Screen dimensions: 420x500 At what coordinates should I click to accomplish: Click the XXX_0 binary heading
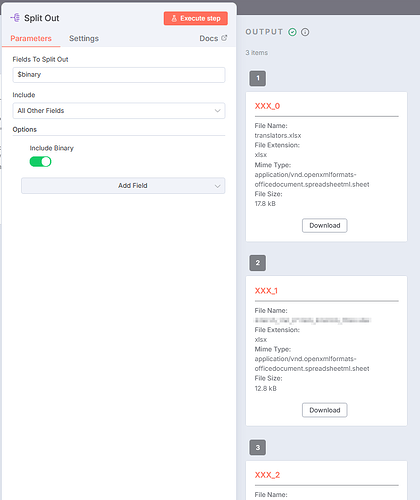coord(267,106)
